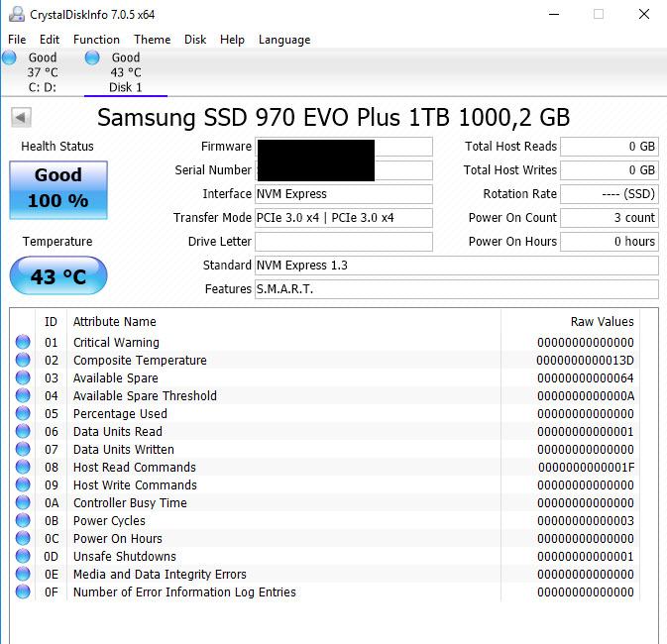Select the Host Write Commands attribute text

[135, 484]
